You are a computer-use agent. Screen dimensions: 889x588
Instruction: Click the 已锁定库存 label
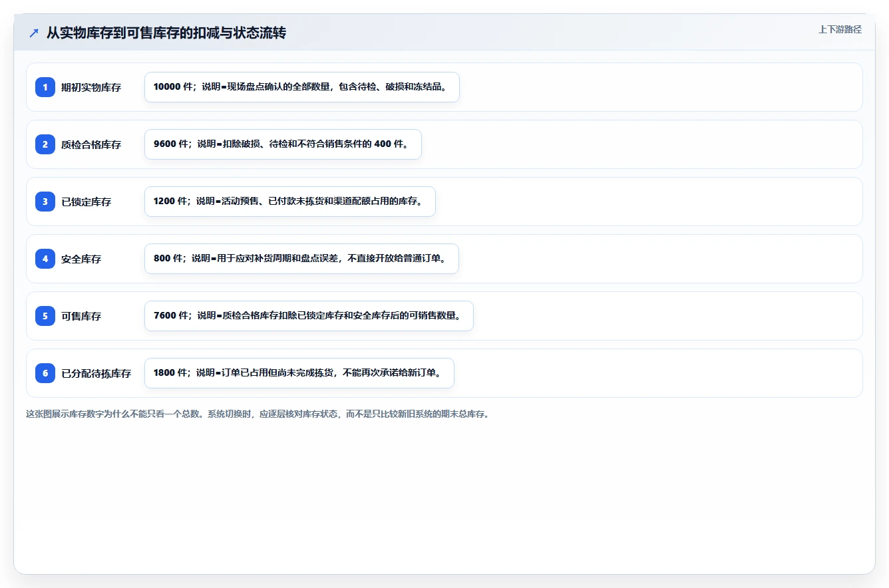[87, 202]
